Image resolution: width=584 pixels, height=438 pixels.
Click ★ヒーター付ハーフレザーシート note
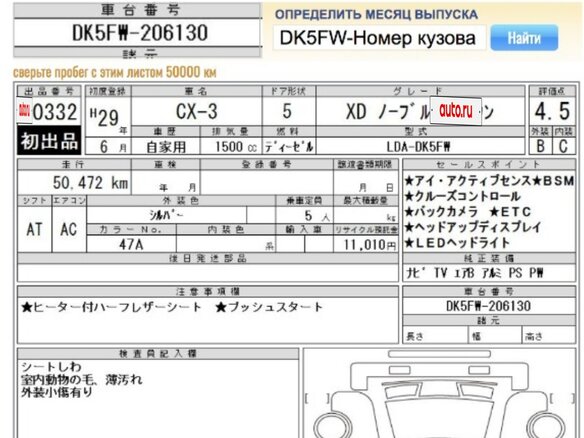tap(111, 307)
